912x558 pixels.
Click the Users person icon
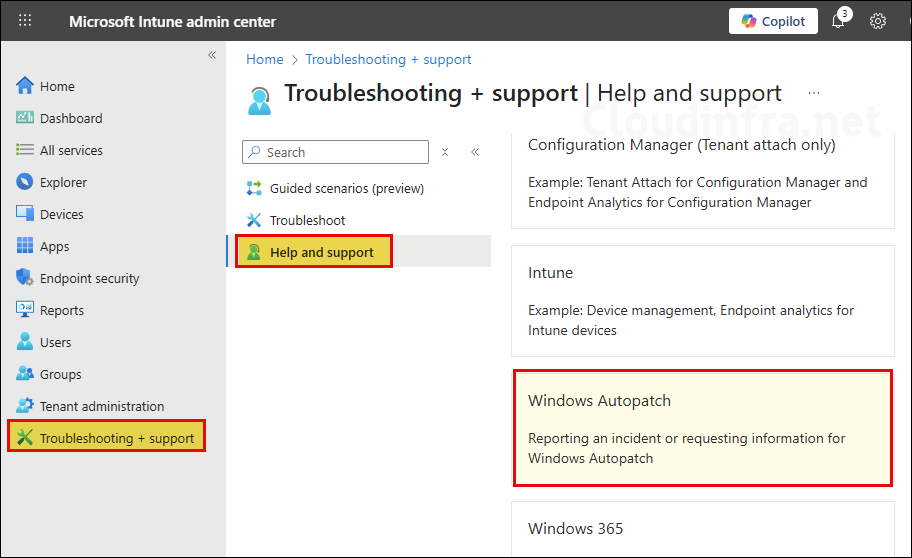coord(24,342)
